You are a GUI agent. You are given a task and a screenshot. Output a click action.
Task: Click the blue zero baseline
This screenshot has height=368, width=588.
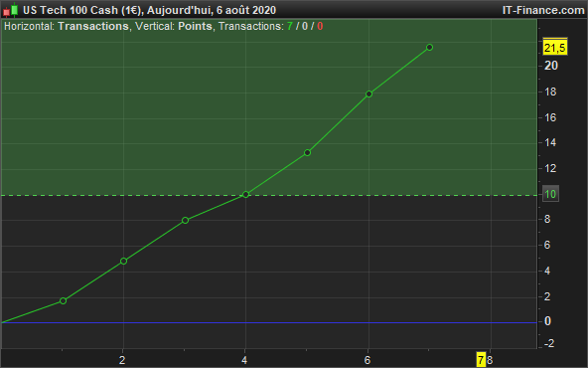click(268, 322)
